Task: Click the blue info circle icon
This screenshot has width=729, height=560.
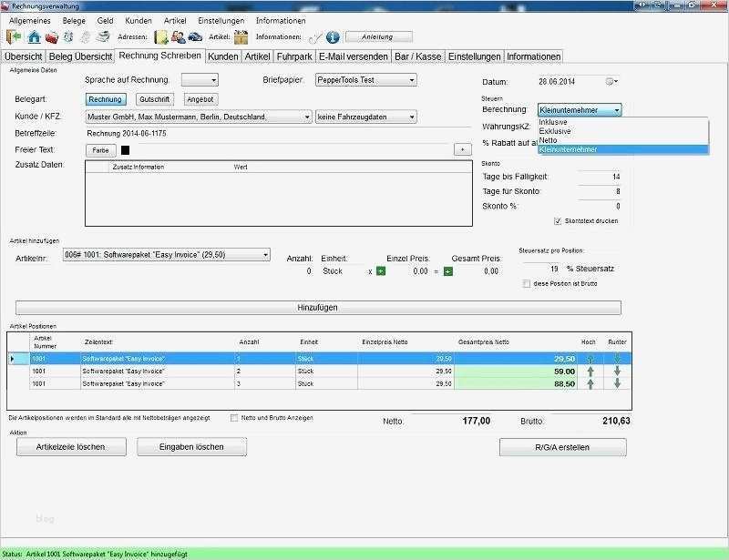Action: [333, 37]
